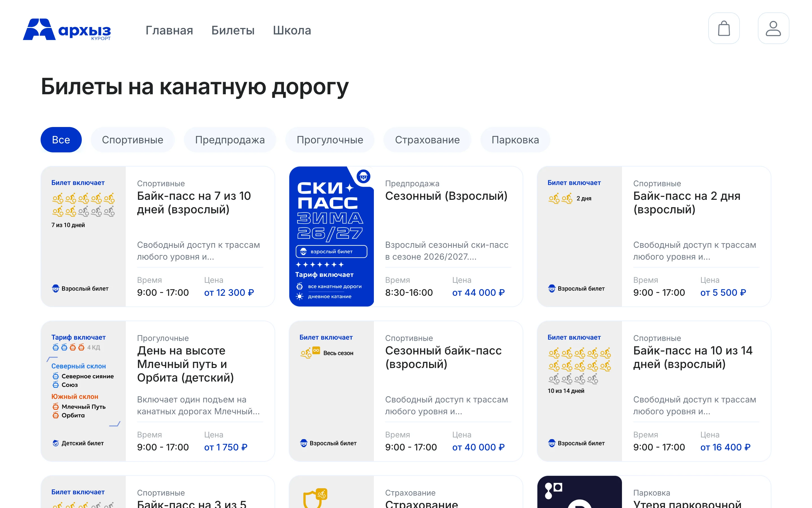Click the infinity season icon beside Весь сезон
812x508 pixels.
pos(316,351)
